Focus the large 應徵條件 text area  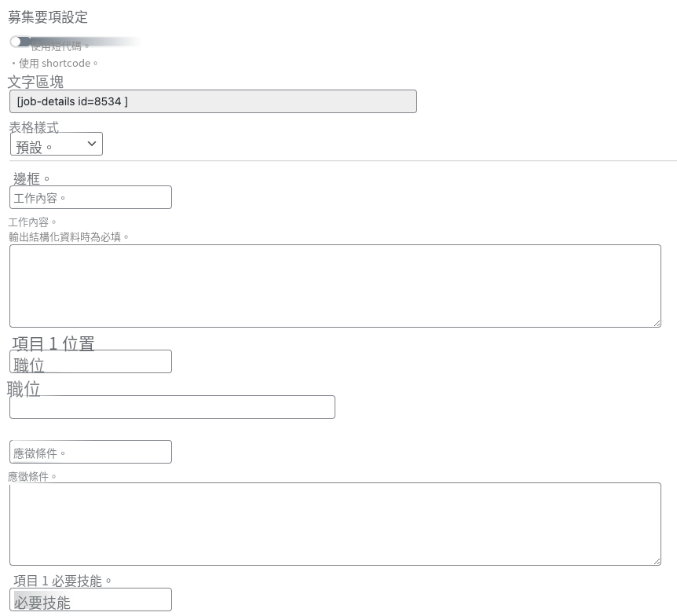[x=335, y=524]
